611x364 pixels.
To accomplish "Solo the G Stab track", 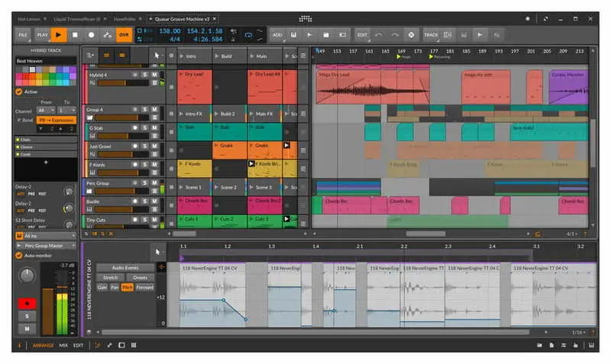I will (144, 127).
